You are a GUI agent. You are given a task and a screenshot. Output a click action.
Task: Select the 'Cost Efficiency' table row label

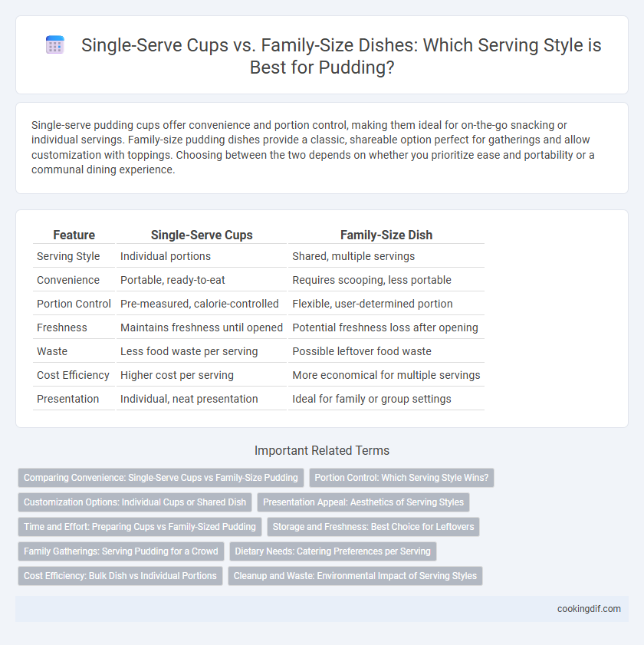click(x=73, y=375)
